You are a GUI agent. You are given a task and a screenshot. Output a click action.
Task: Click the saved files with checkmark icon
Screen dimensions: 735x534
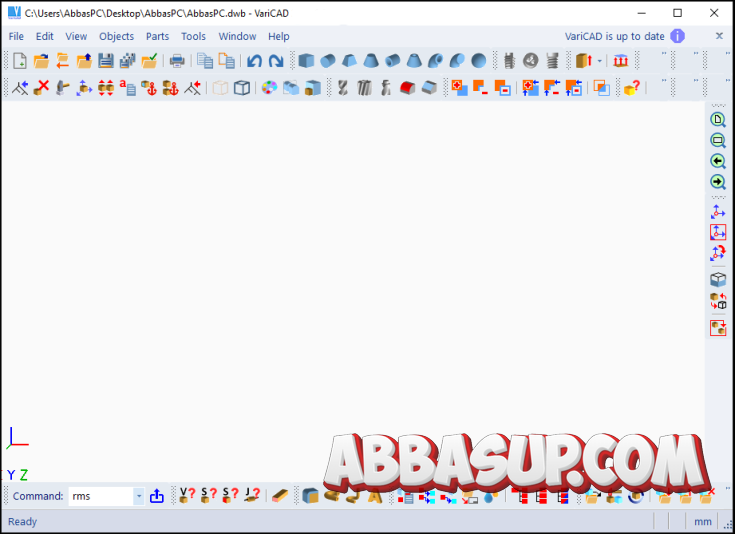click(x=149, y=60)
